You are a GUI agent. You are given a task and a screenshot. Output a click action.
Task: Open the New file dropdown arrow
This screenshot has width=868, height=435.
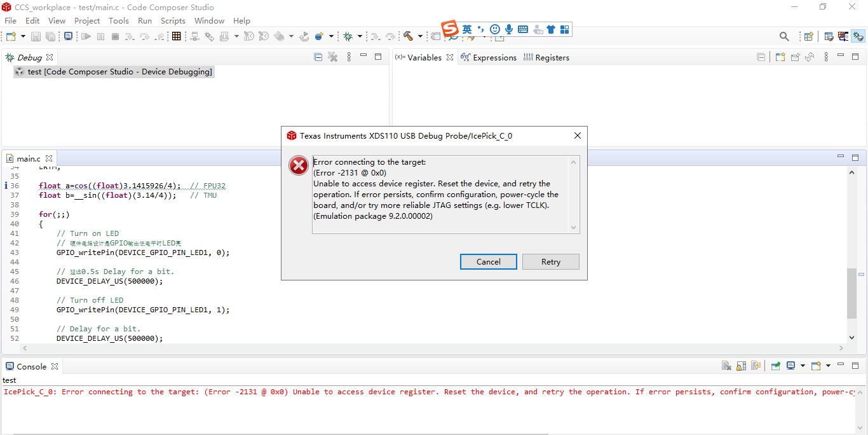point(24,37)
